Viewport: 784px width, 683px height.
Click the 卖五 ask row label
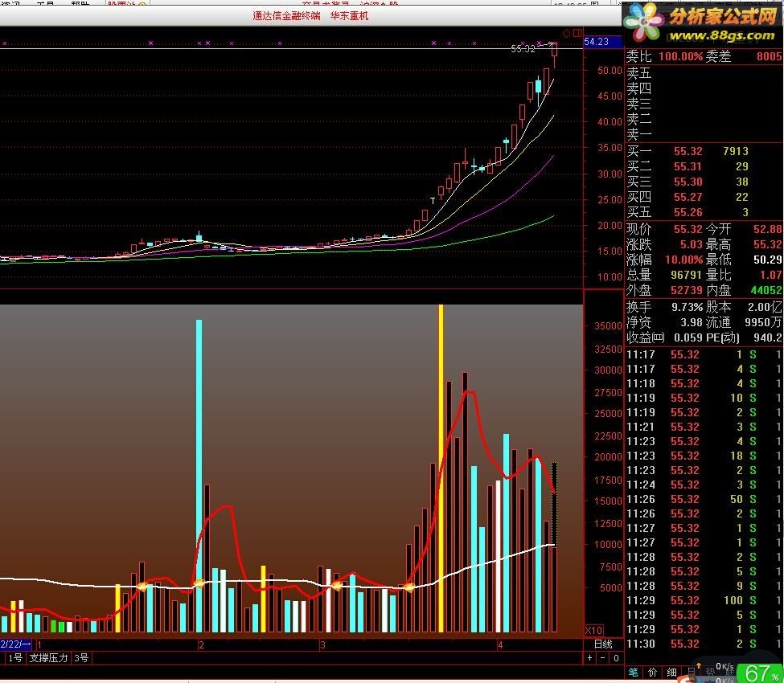click(x=639, y=73)
